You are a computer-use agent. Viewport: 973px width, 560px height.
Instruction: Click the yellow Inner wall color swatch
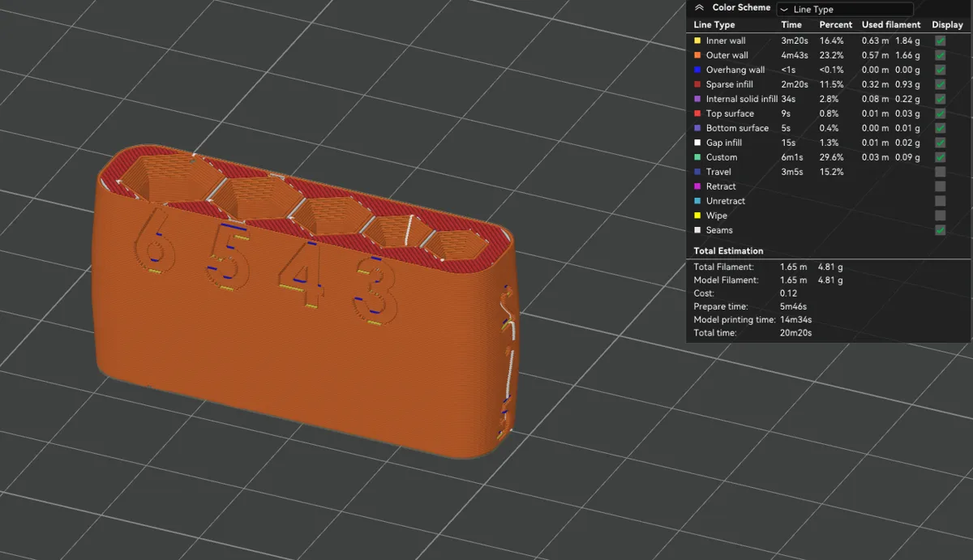(697, 41)
